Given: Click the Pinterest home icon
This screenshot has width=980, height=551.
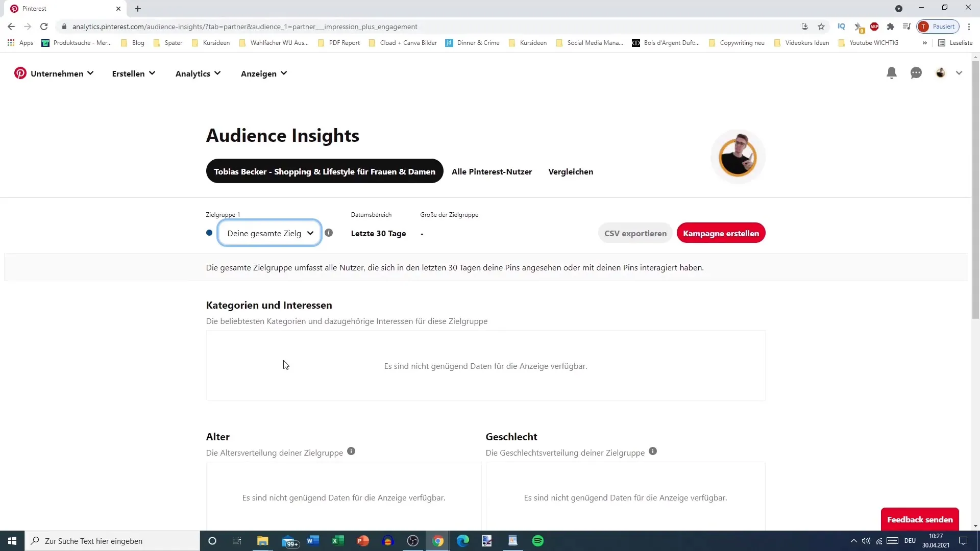Looking at the screenshot, I should (20, 72).
